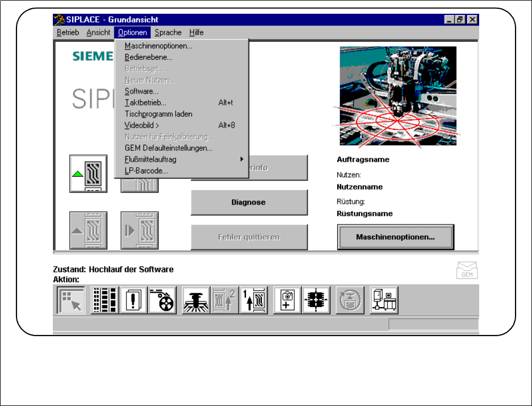The image size is (532, 406).
Task: Click the board icon with green arrow
Action: 88,174
